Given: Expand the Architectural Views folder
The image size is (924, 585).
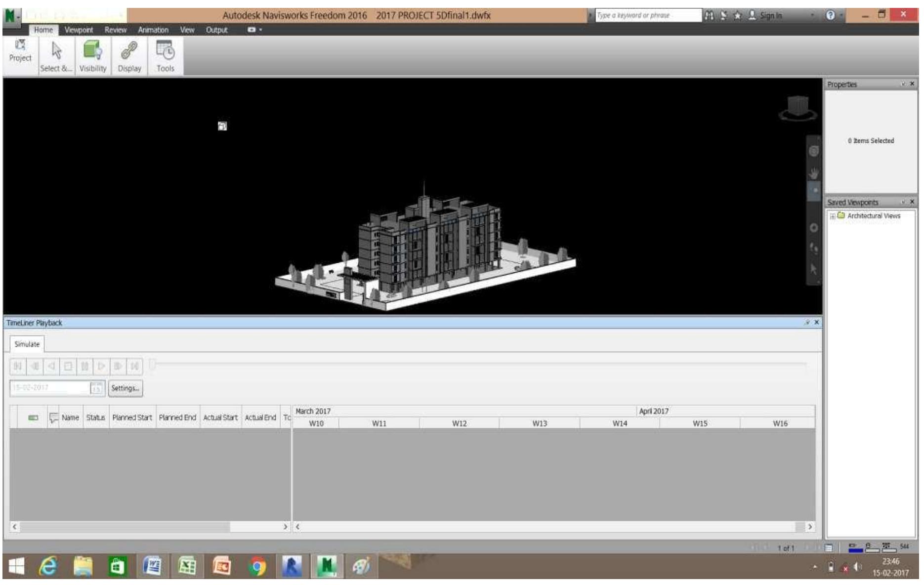Looking at the screenshot, I should (x=833, y=216).
